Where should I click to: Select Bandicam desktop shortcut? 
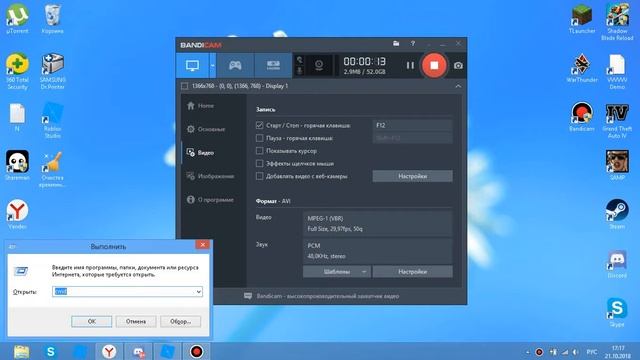click(x=582, y=117)
